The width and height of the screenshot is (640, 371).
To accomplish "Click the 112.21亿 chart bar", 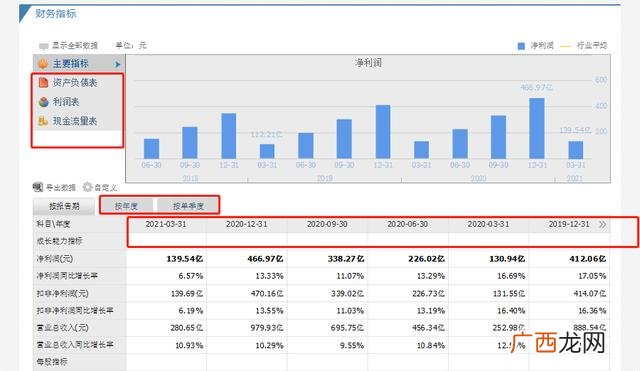I will point(267,151).
